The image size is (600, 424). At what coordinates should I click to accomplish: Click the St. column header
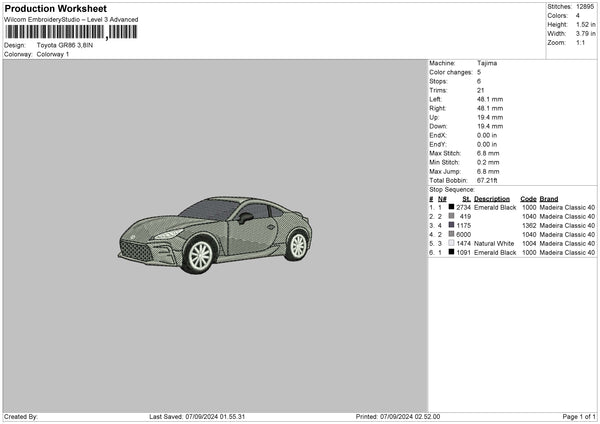coord(466,198)
